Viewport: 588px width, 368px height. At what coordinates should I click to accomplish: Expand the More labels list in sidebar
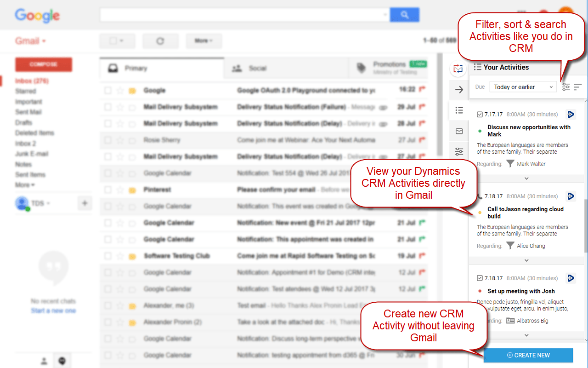pos(24,185)
